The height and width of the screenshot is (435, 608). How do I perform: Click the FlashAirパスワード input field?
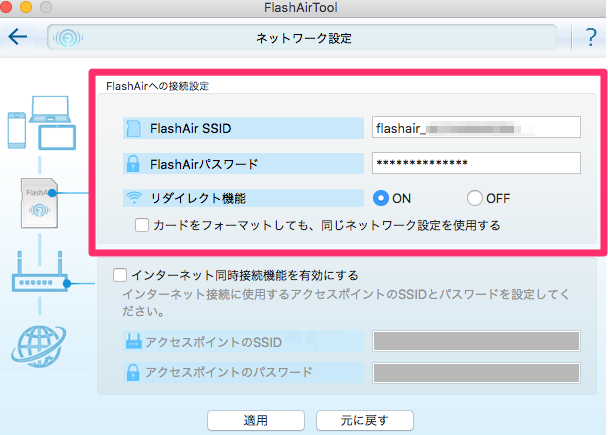476,163
